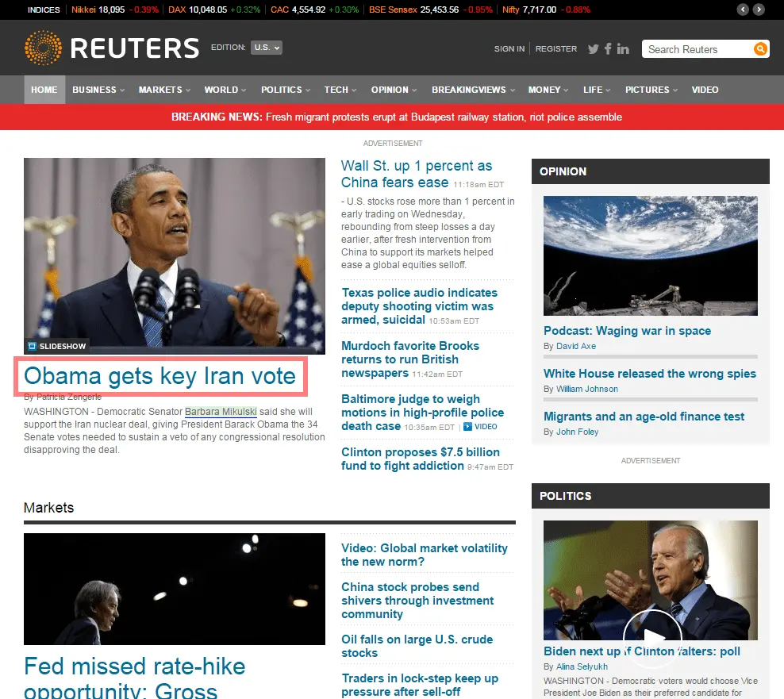The width and height of the screenshot is (784, 699).
Task: Click author John Foley
Action: coord(577,432)
